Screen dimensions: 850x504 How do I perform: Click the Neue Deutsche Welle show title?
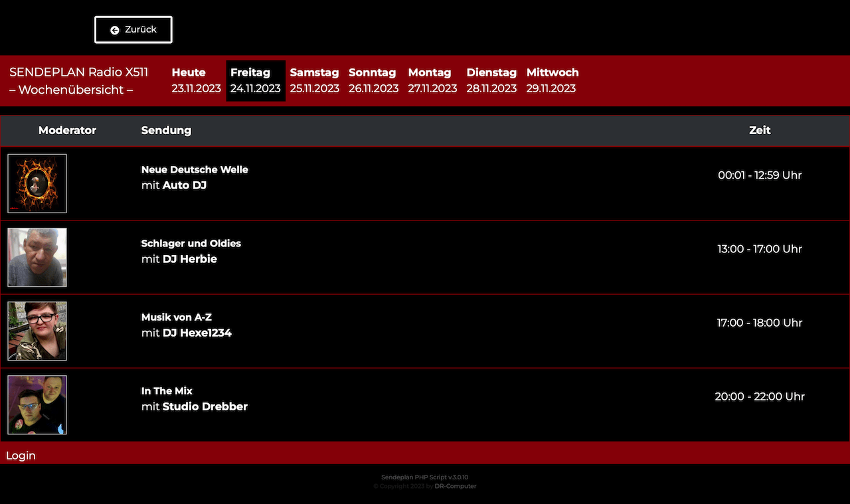point(195,169)
